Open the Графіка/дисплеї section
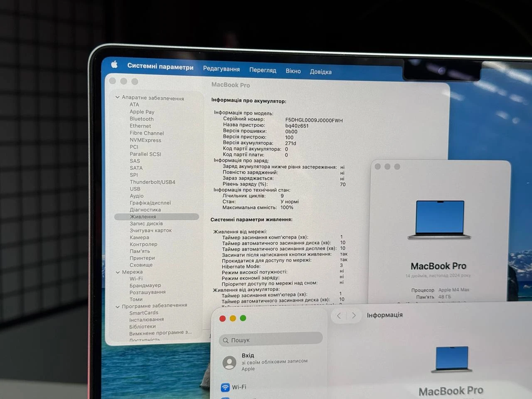This screenshot has width=532, height=399. click(x=150, y=203)
